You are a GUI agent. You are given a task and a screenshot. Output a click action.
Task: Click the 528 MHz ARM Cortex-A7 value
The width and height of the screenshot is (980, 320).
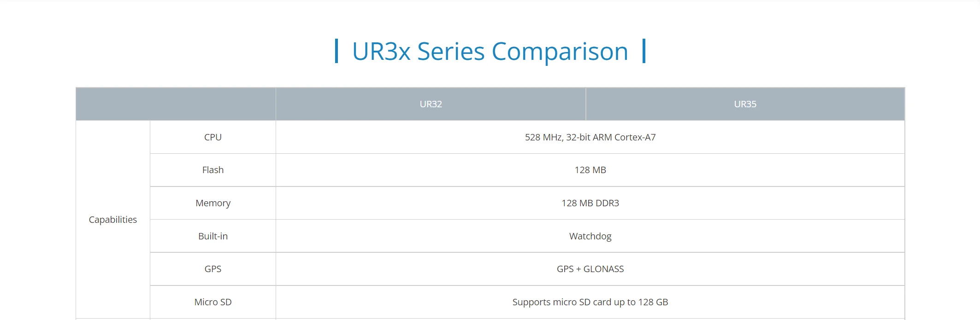[x=590, y=137]
